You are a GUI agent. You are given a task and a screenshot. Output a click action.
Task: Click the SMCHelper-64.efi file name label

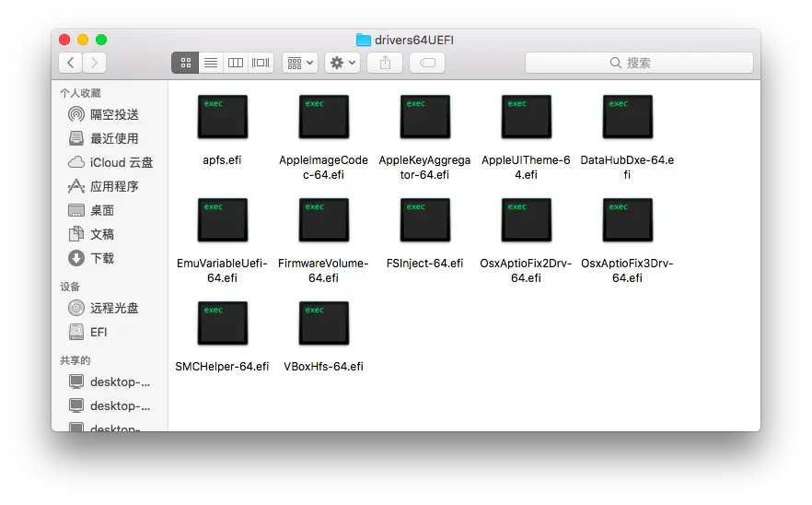222,367
